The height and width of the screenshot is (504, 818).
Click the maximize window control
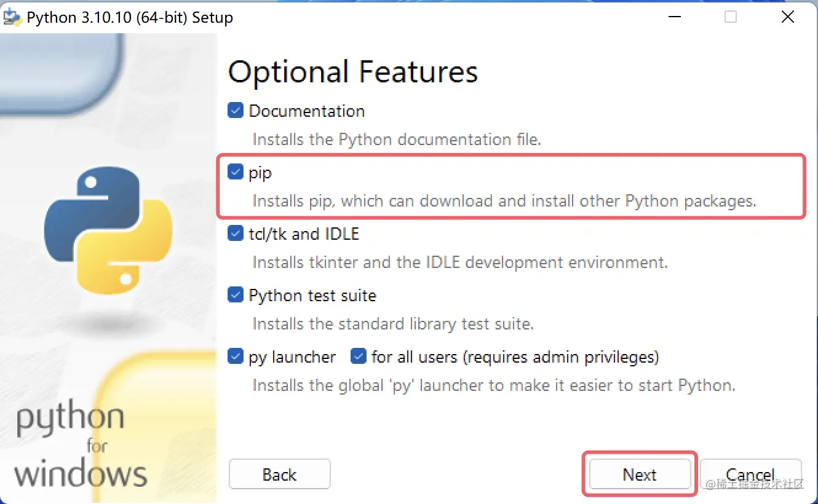(x=730, y=17)
